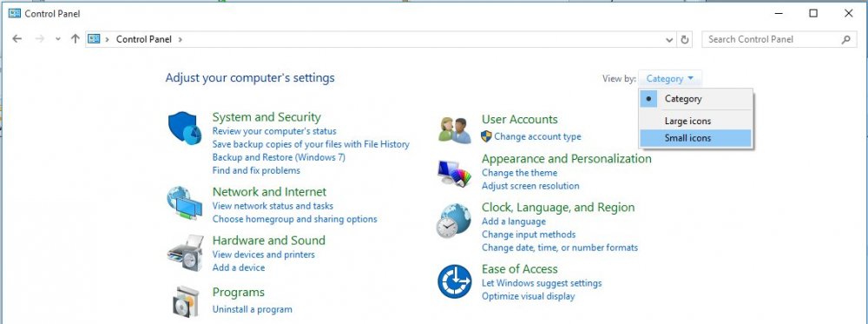Viewport: 868px width, 324px height.
Task: Go back with the back arrow
Action: coord(17,39)
